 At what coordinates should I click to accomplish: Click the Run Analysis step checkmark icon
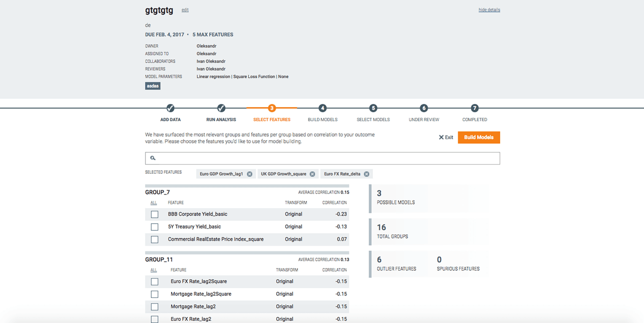click(x=221, y=108)
